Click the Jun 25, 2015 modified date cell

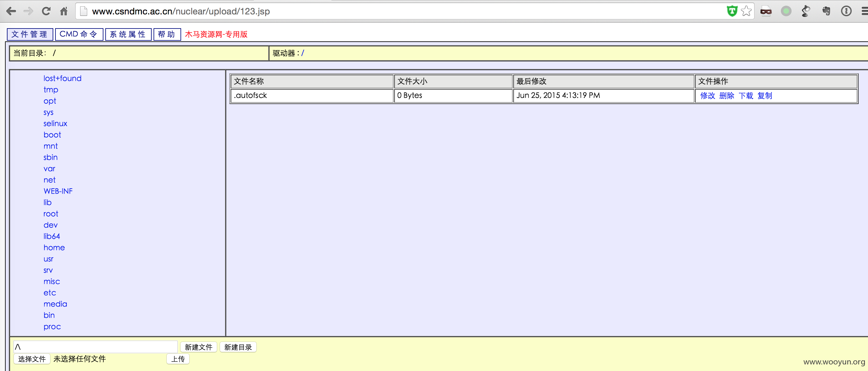[604, 96]
